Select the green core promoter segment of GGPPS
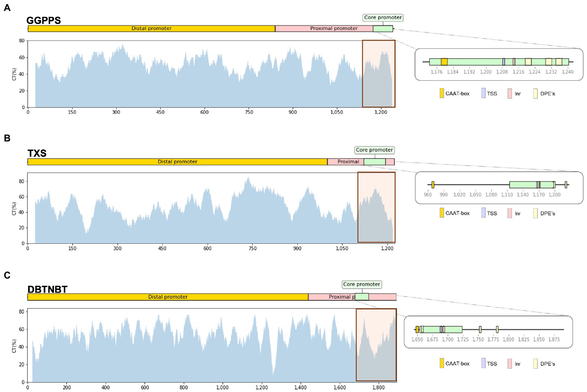 (x=383, y=29)
